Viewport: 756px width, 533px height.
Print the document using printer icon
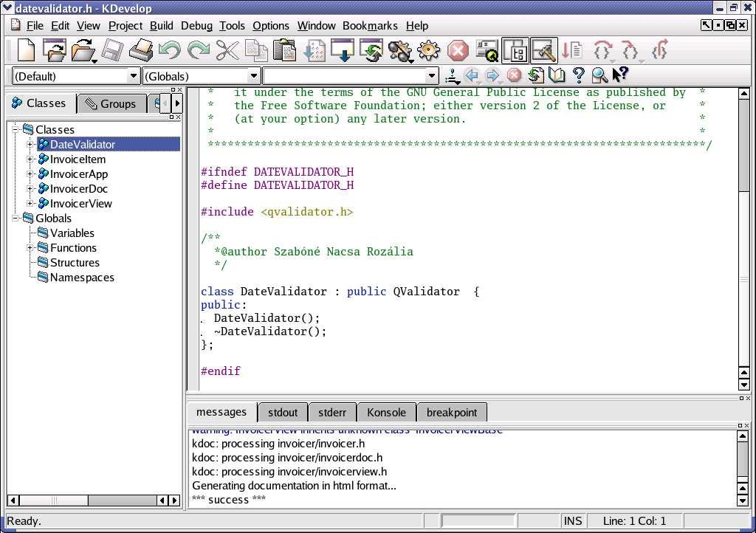click(x=141, y=50)
